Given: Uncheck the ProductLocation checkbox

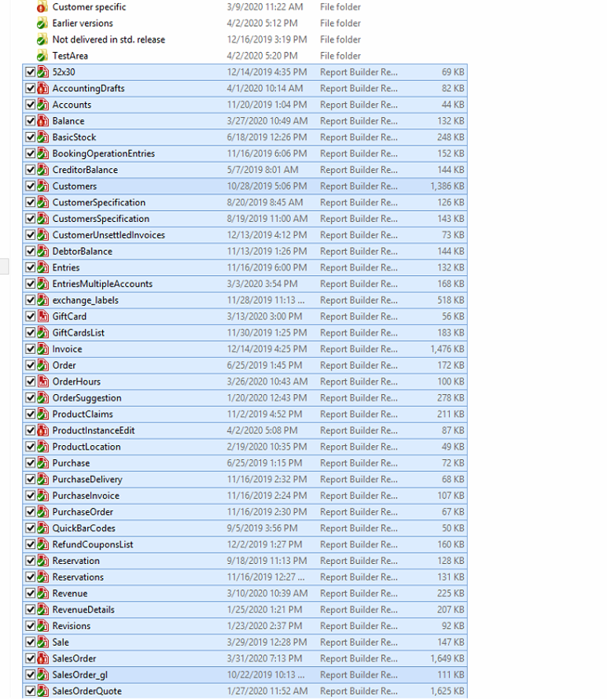Looking at the screenshot, I should [31, 447].
